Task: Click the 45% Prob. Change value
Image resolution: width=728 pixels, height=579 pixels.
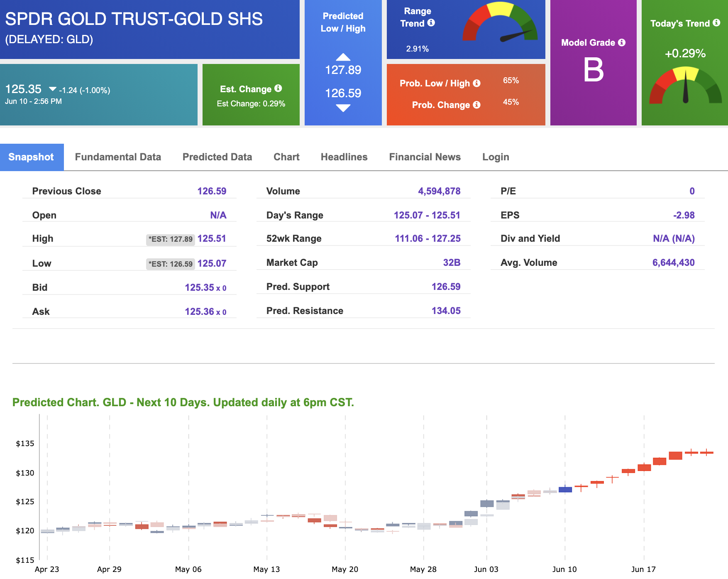Action: (511, 102)
